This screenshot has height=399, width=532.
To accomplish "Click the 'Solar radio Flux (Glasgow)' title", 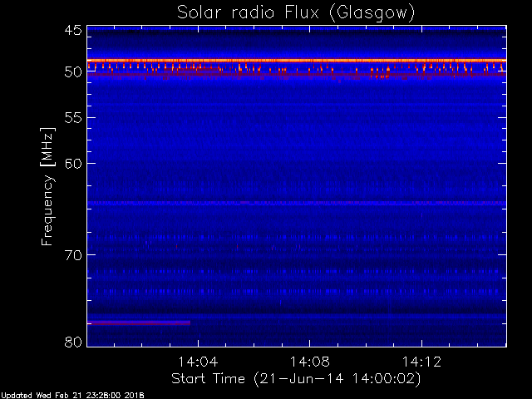I will (296, 13).
